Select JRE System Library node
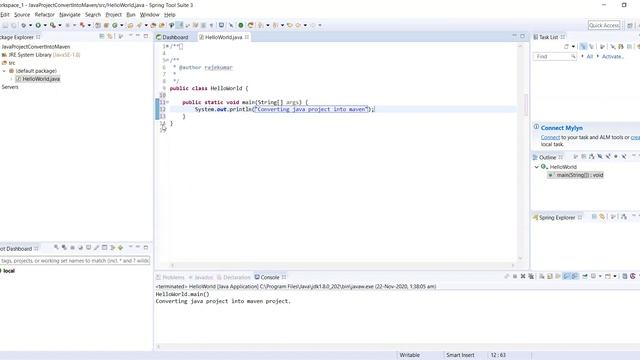The width and height of the screenshot is (640, 360). tap(41, 55)
